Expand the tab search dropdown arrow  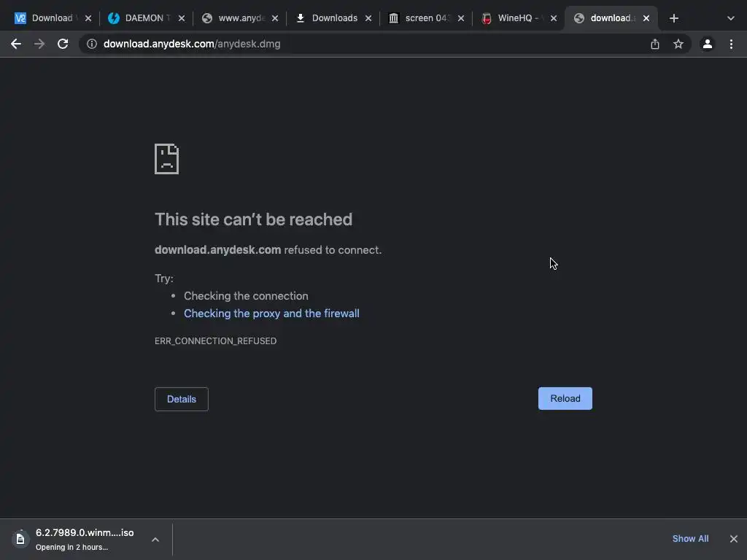tap(731, 18)
